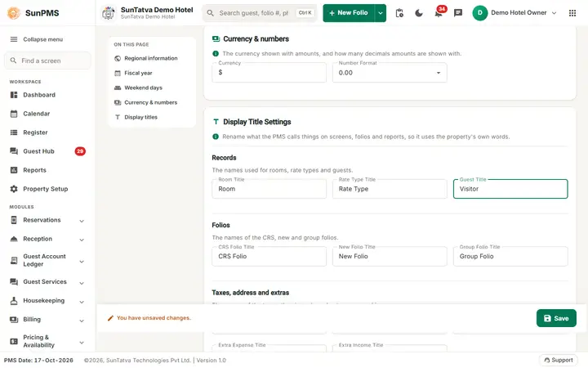The image size is (588, 368).
Task: Click the Guest Account Ledger icon
Action: click(x=14, y=260)
